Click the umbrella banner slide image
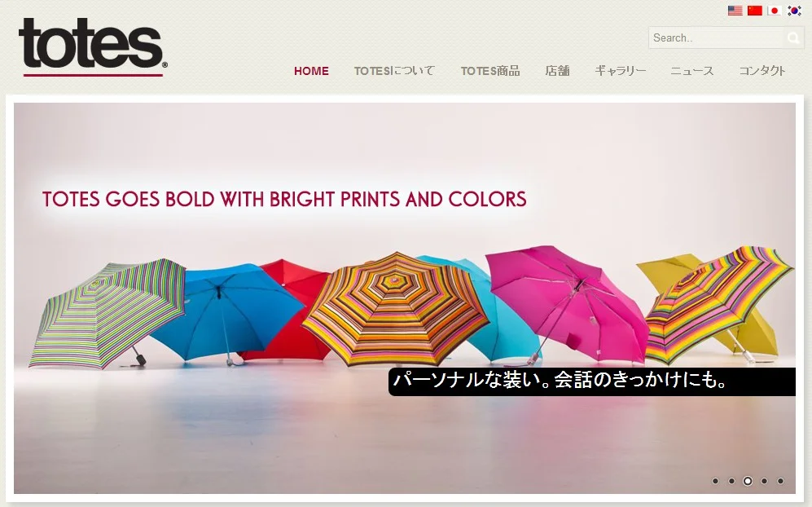 click(405, 298)
